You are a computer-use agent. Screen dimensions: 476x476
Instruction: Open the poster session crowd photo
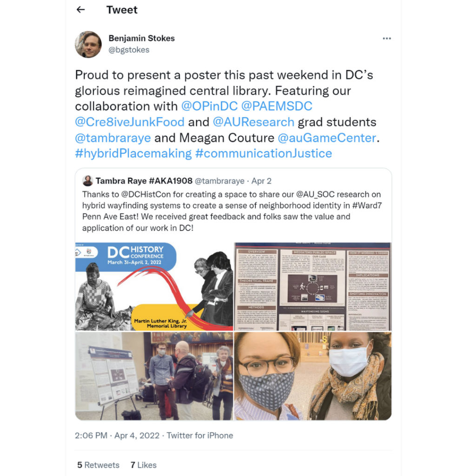pyautogui.click(x=154, y=376)
